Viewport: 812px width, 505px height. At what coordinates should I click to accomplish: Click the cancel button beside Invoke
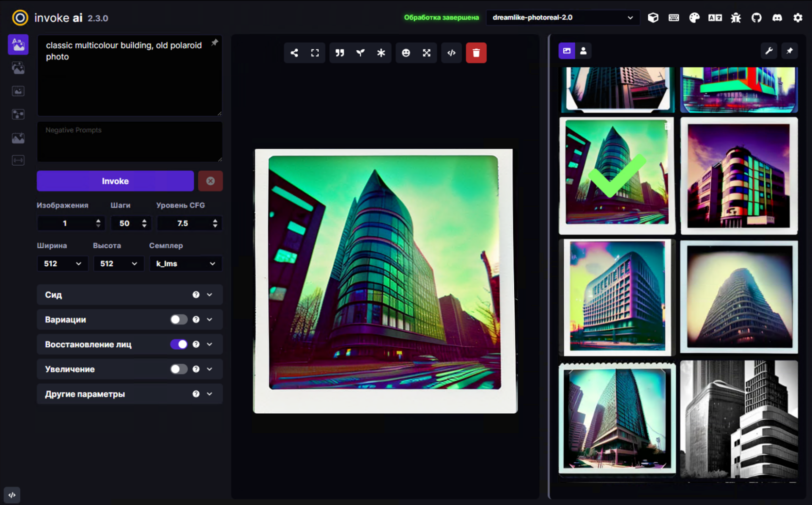[210, 181]
